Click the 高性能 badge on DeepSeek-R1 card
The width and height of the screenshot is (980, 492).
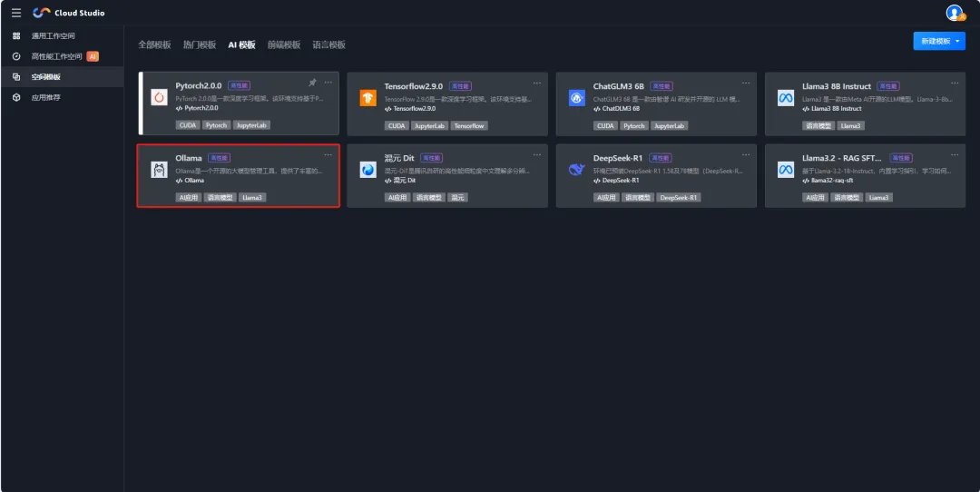(x=660, y=158)
